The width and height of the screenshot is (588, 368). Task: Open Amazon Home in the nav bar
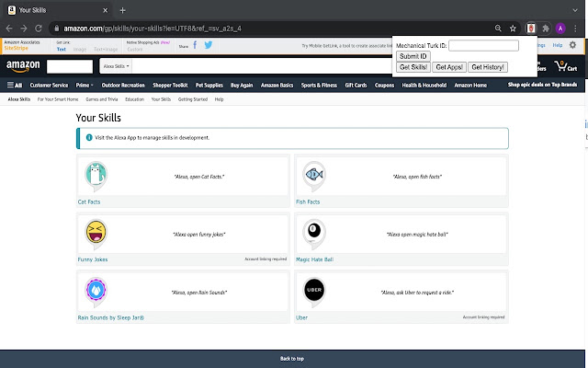470,86
